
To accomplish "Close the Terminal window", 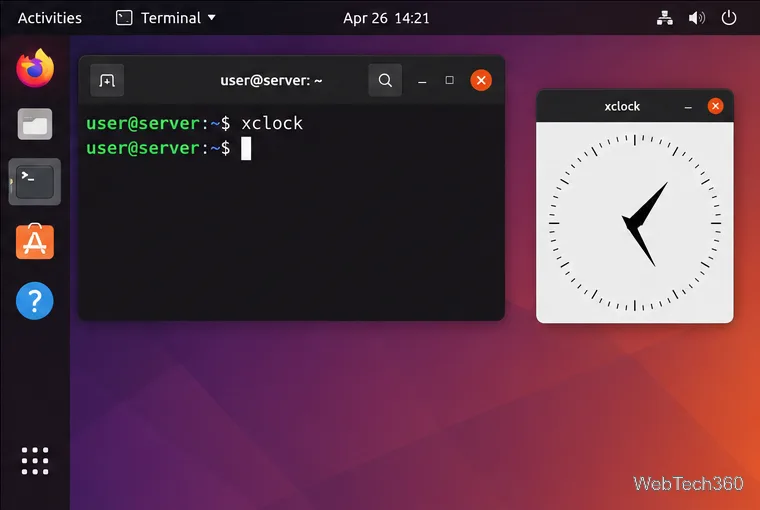I will (481, 80).
